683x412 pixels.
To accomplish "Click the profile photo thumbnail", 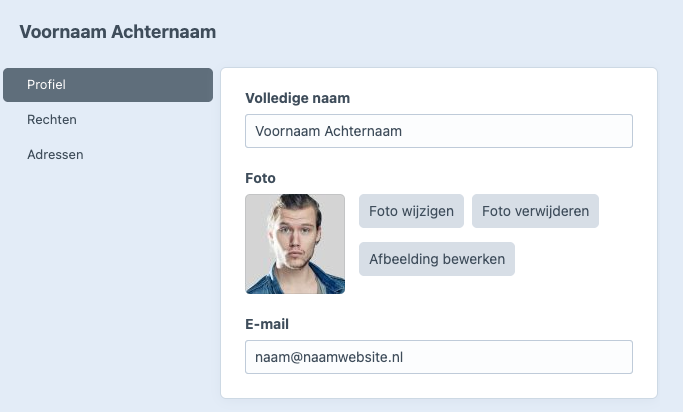I will (295, 244).
